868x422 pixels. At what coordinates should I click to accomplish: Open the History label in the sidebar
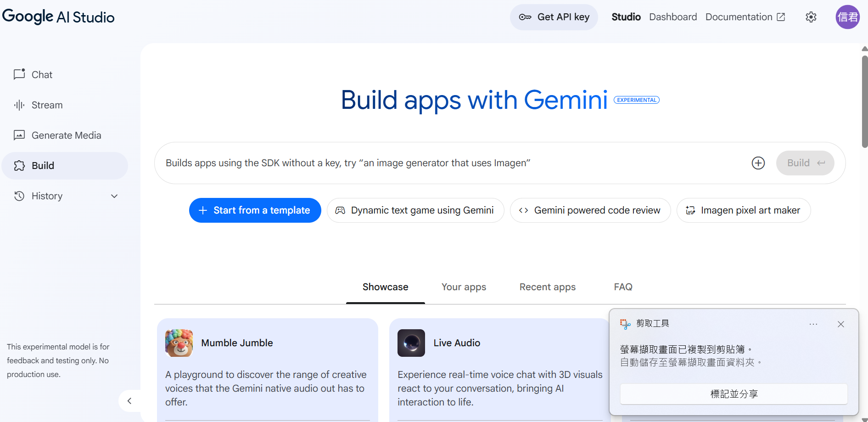pos(47,196)
